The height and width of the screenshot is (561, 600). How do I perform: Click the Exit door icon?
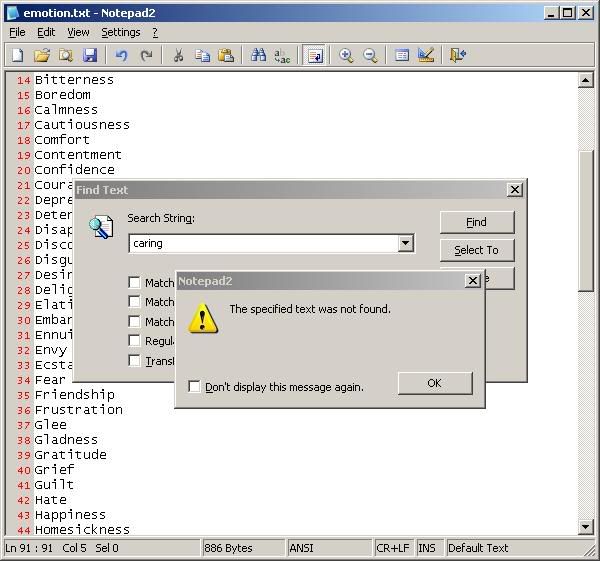(x=458, y=55)
